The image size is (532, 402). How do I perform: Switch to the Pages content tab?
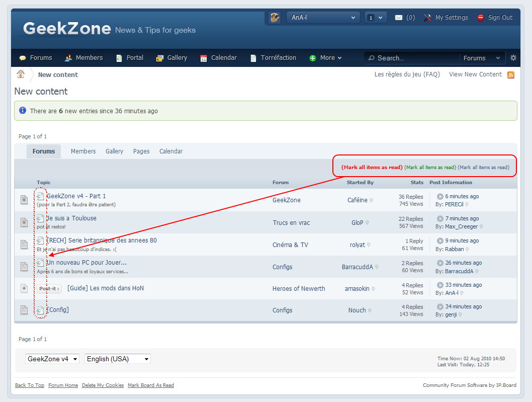tap(141, 151)
